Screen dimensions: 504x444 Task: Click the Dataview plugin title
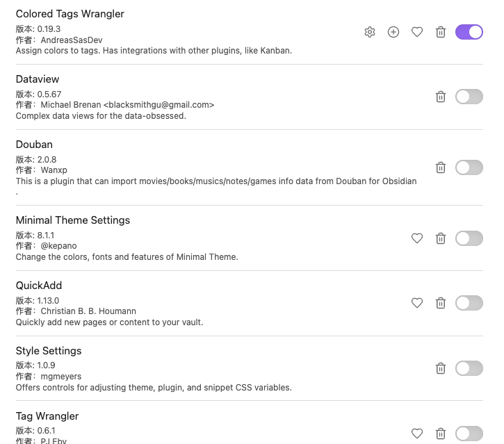[x=38, y=79]
